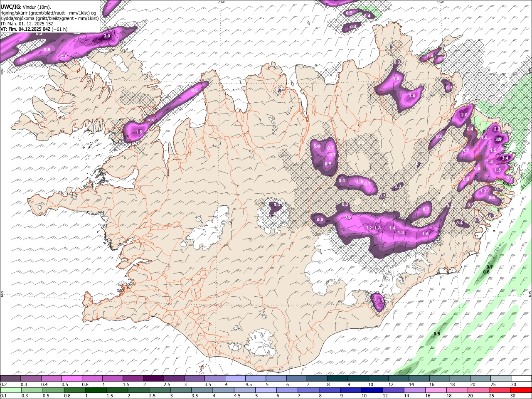Click the 2.0 snowfall value
Image resolution: width=532 pixels, height=399 pixels.
tap(464, 115)
